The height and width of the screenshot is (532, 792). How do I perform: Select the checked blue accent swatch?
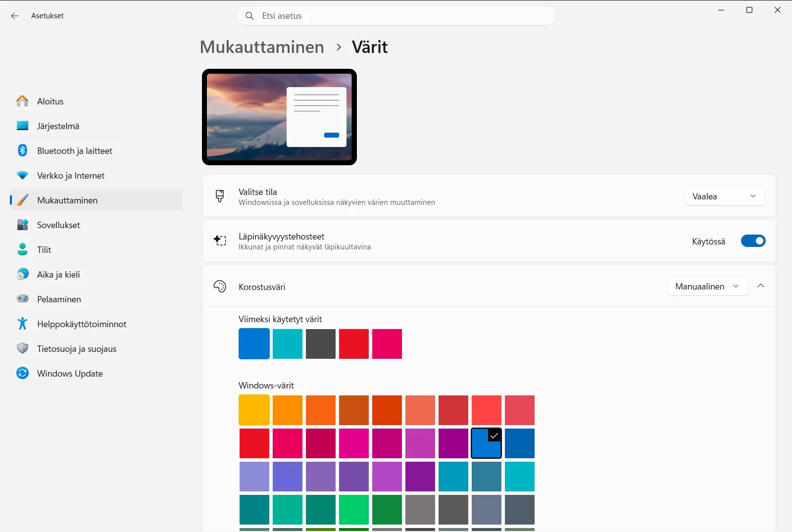point(487,443)
